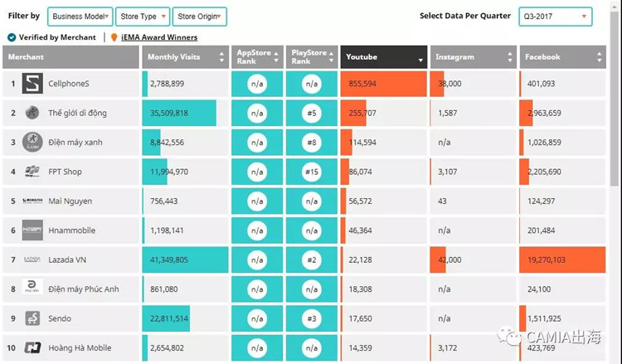Click the Thế giới di động logo
Viewport: 622px width, 364px height.
pyautogui.click(x=32, y=113)
